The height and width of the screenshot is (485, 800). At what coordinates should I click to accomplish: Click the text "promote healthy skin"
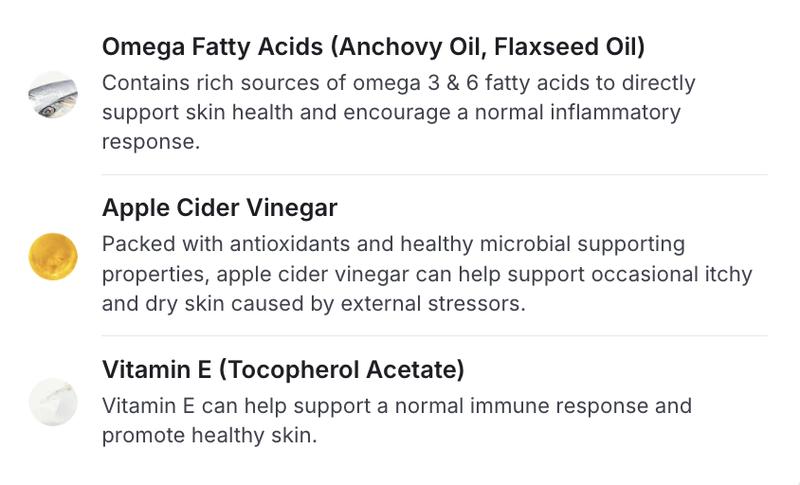209,435
